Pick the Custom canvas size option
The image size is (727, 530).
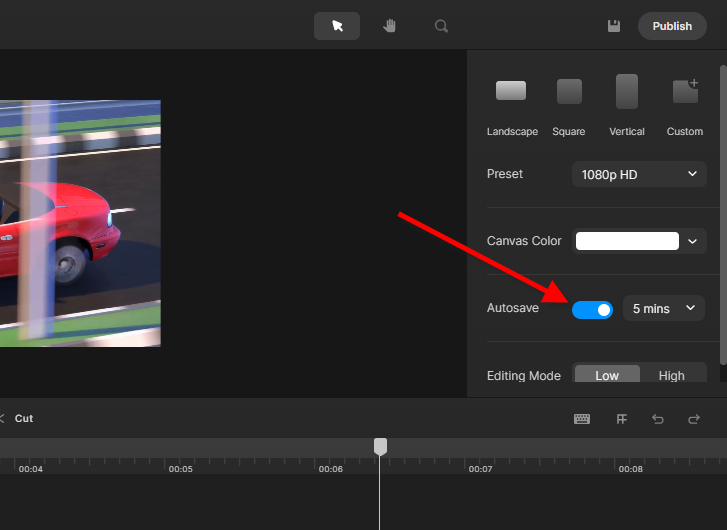point(685,106)
